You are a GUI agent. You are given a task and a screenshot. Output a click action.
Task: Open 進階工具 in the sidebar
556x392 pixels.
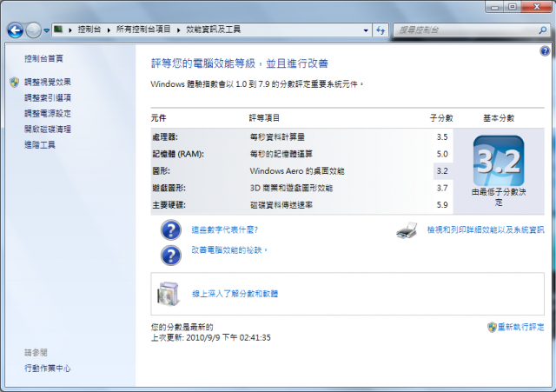coord(40,145)
